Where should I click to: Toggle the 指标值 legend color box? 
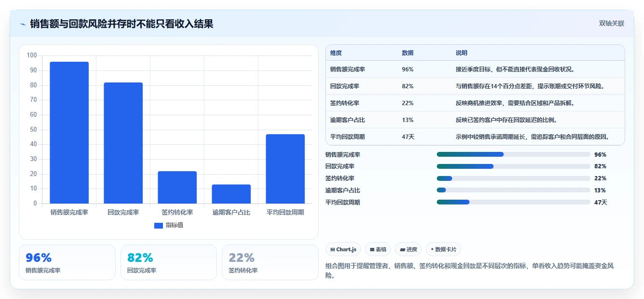[x=159, y=225]
